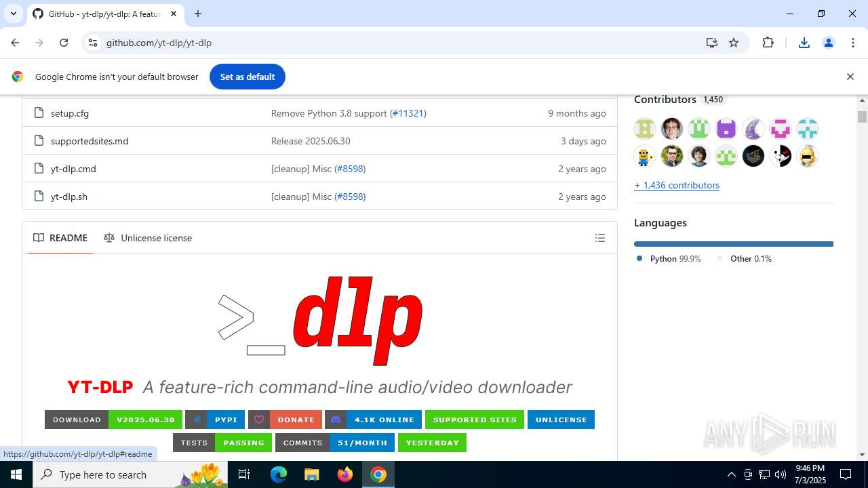
Task: Open File Explorer from taskbar
Action: click(x=311, y=474)
